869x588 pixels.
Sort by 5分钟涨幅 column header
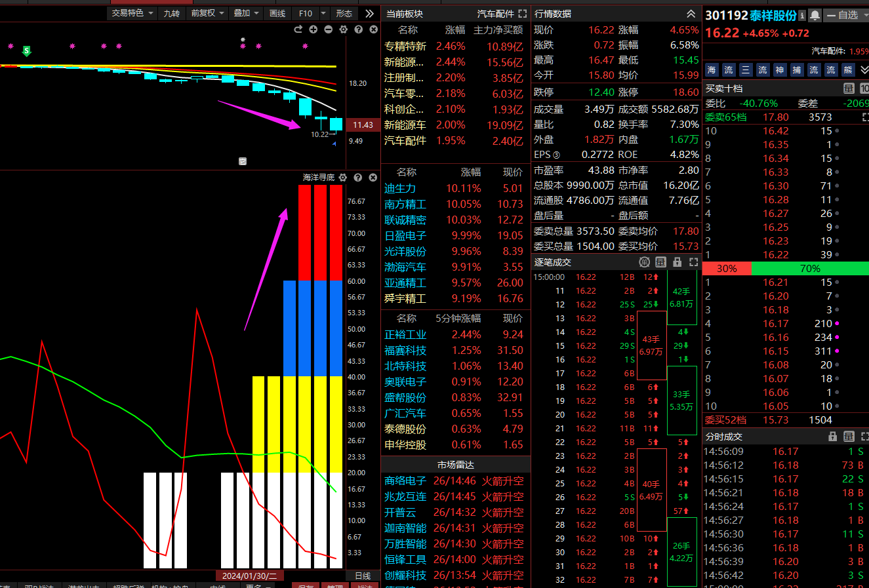pyautogui.click(x=458, y=318)
